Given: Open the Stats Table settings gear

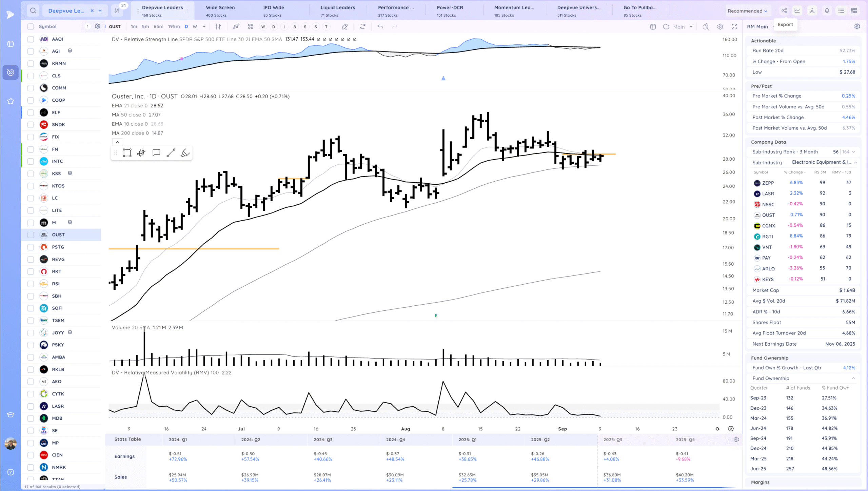Looking at the screenshot, I should [x=736, y=439].
